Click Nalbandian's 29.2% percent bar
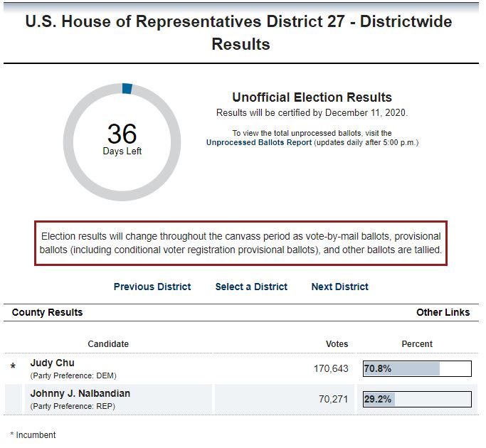This screenshot has height=448, width=486. click(417, 399)
